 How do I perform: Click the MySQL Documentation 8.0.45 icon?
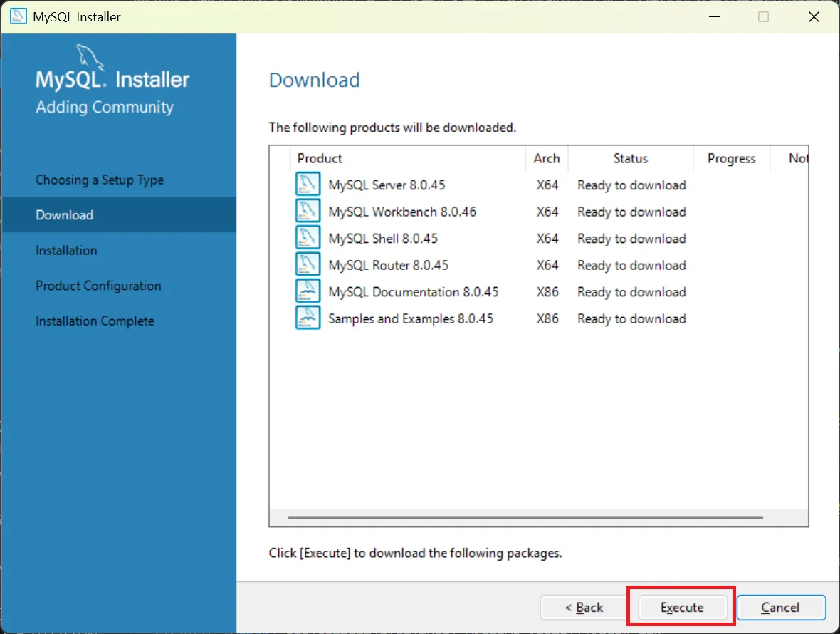[x=308, y=291]
